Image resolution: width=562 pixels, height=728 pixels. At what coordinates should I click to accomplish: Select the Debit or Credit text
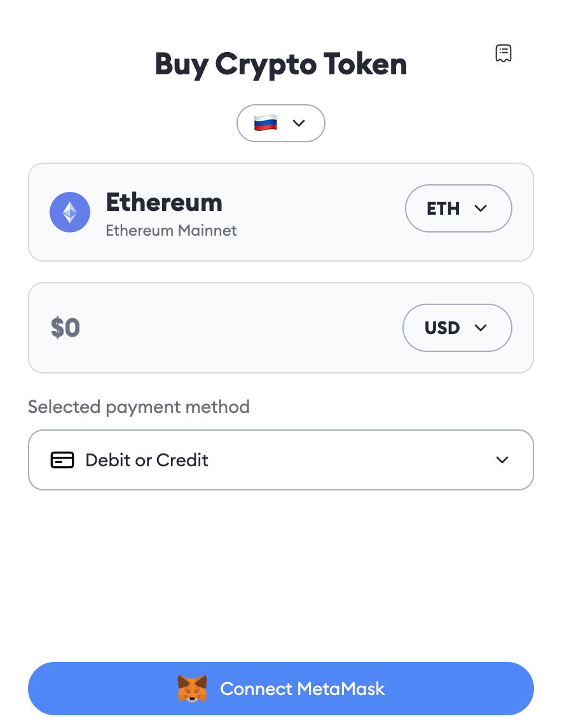pos(147,460)
